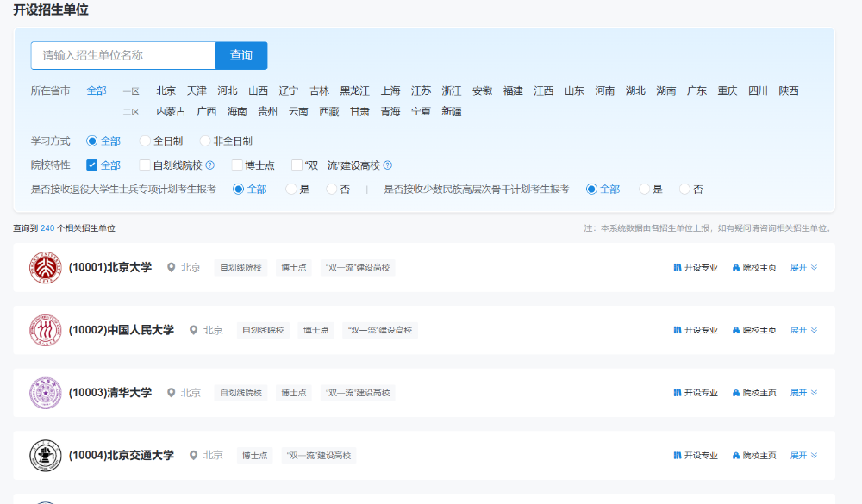Image resolution: width=862 pixels, height=504 pixels.
Task: Open 院校主页 for 清华大学
Action: click(x=754, y=393)
